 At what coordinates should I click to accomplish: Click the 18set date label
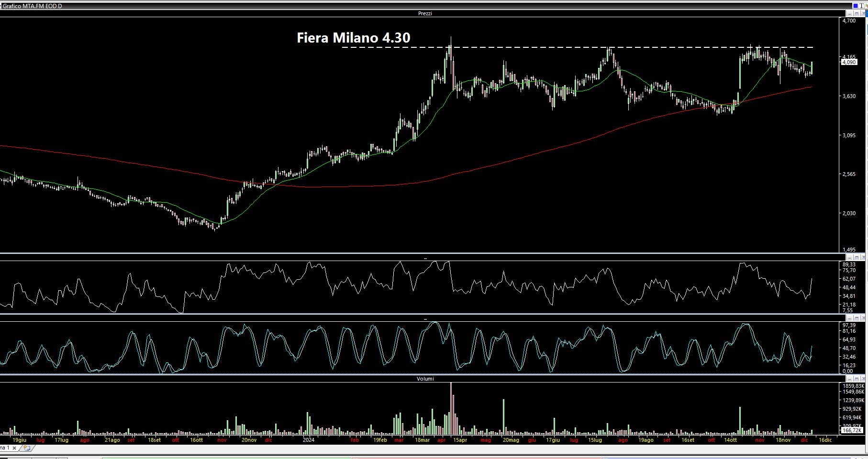[154, 440]
